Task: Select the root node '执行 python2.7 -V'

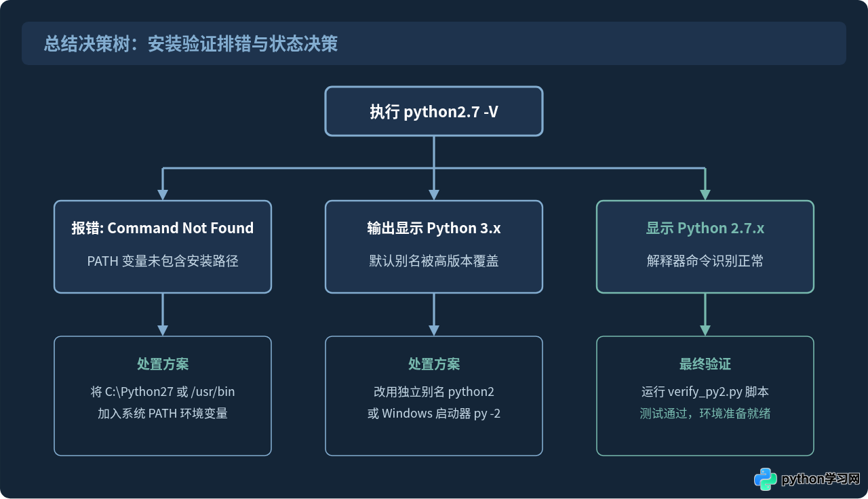Action: (x=434, y=111)
